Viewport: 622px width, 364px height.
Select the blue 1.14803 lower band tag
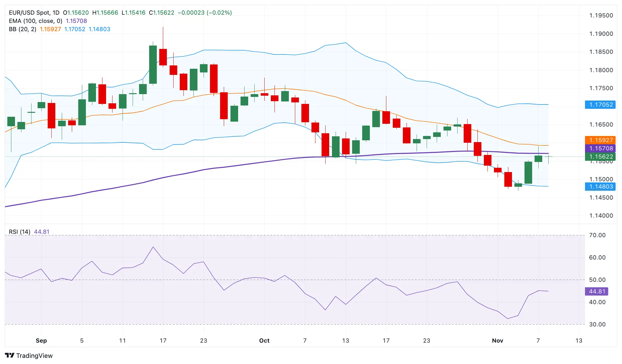[x=600, y=187]
